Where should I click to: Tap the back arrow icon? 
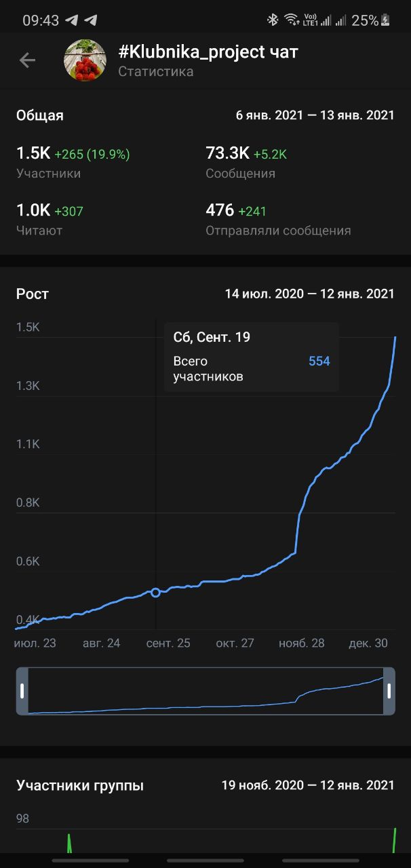(x=27, y=60)
